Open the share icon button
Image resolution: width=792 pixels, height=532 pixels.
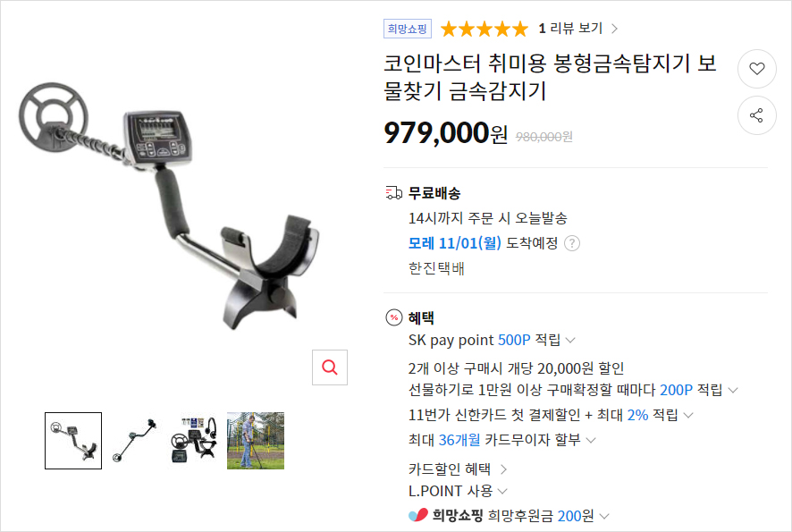point(756,115)
